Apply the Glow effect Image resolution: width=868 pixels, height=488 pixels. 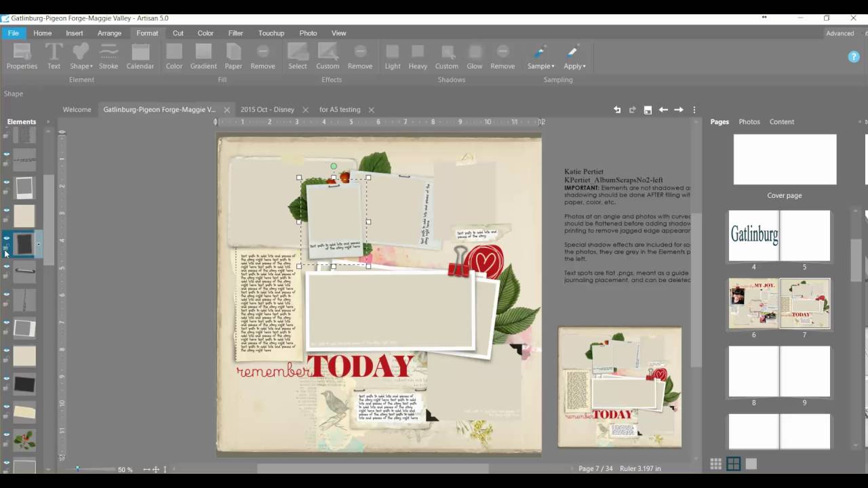pyautogui.click(x=475, y=56)
